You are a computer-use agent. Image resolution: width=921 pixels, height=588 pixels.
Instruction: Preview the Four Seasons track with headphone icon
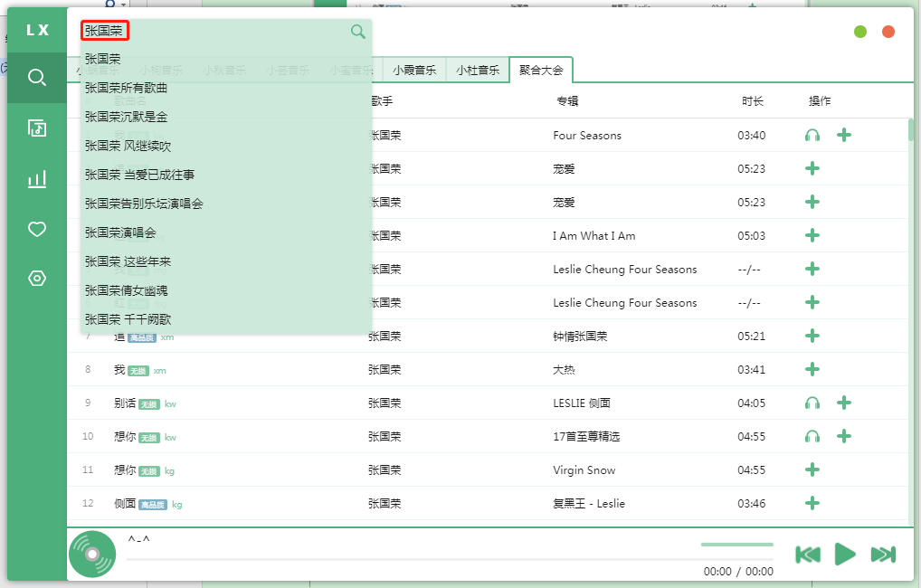coord(812,134)
